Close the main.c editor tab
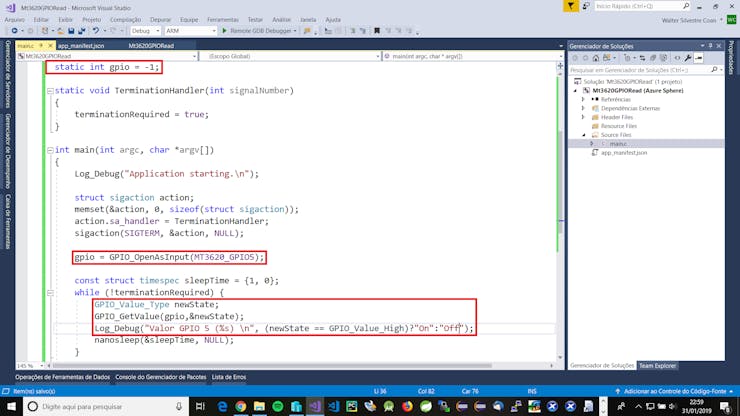 (x=50, y=46)
